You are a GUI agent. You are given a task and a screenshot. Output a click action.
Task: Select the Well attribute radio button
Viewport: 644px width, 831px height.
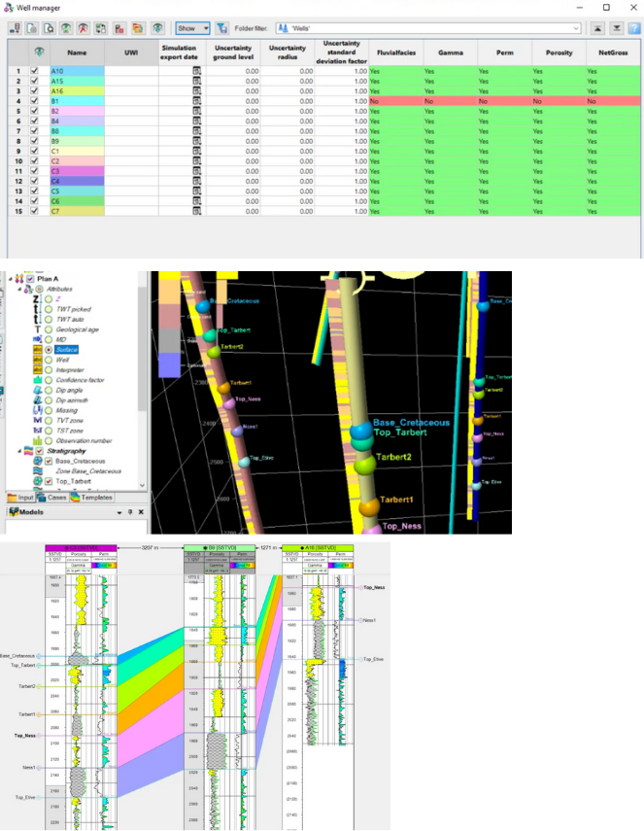[49, 360]
